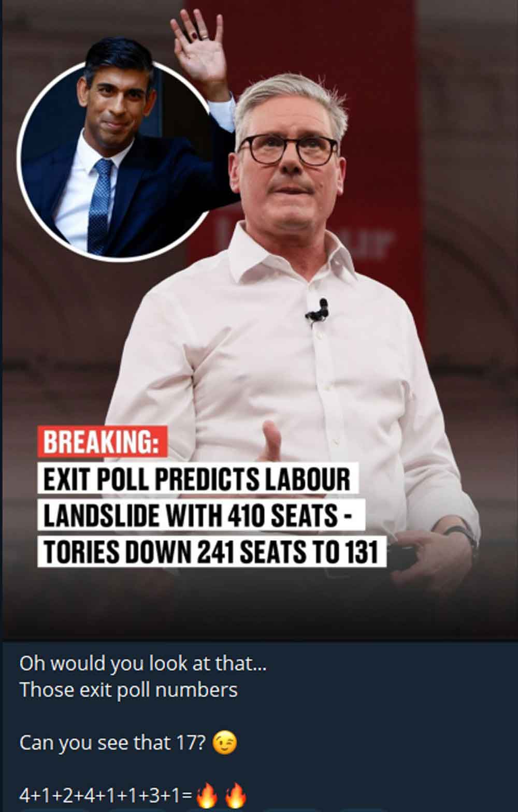Click caption text 'Those exit poll numbers'

click(128, 690)
